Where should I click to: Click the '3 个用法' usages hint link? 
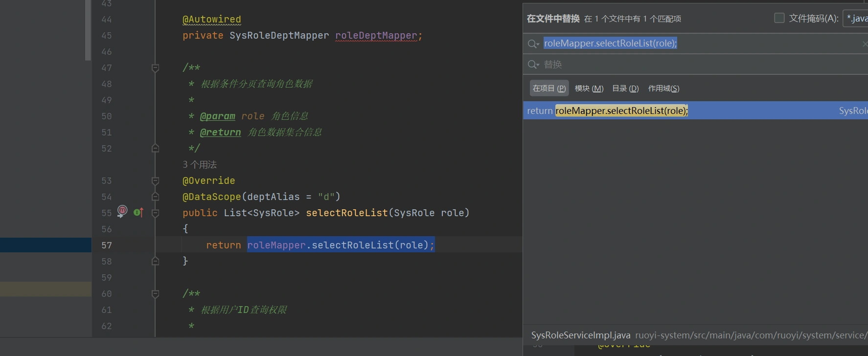200,165
